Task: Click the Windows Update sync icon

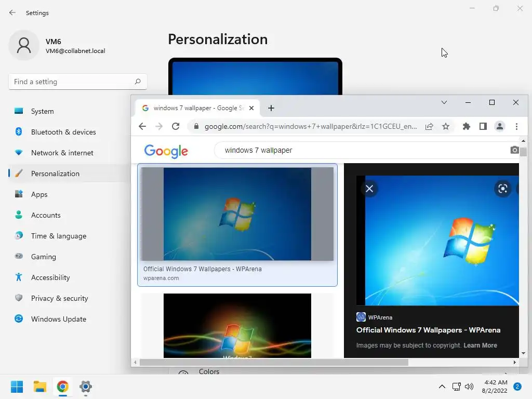Action: point(19,318)
